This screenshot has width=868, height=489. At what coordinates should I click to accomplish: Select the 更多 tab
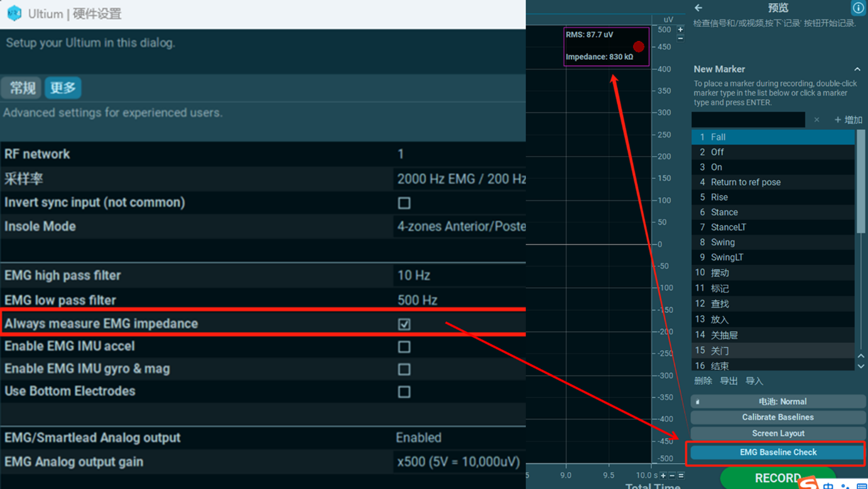point(63,87)
